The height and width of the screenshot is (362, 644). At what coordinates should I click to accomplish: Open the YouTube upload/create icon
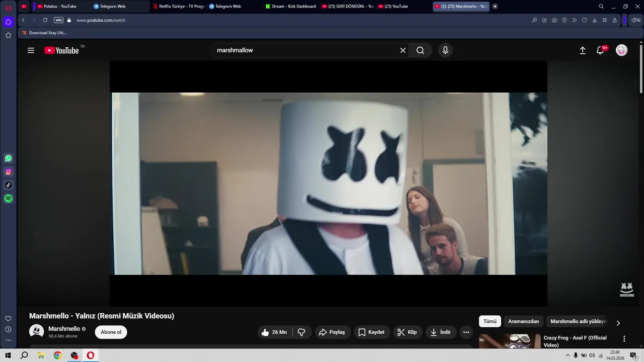(x=583, y=50)
